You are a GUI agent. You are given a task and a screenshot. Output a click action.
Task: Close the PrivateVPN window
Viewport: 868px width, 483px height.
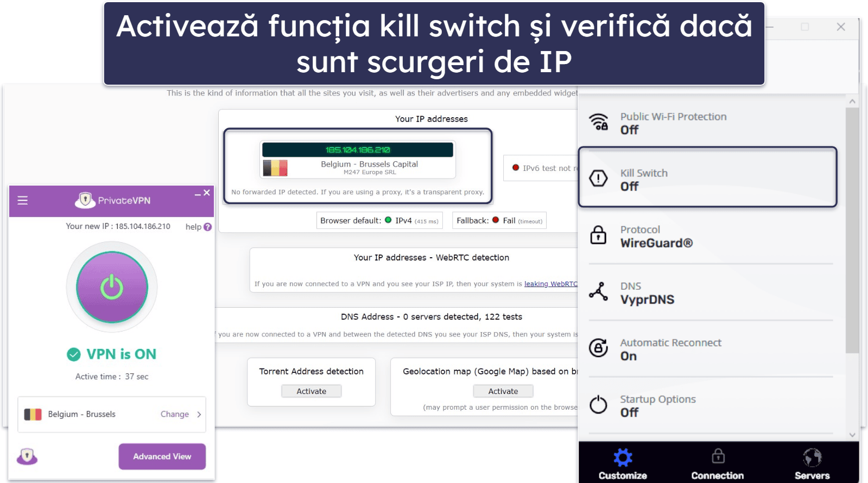coord(207,193)
